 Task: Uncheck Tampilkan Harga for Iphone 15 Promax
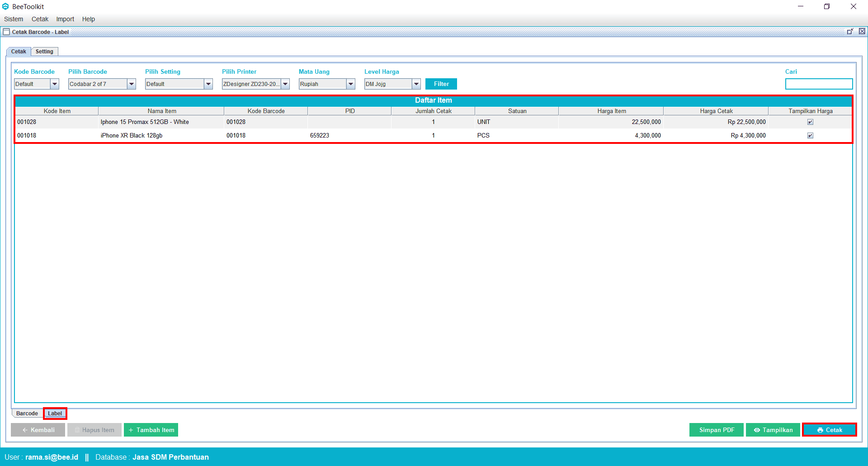810,122
